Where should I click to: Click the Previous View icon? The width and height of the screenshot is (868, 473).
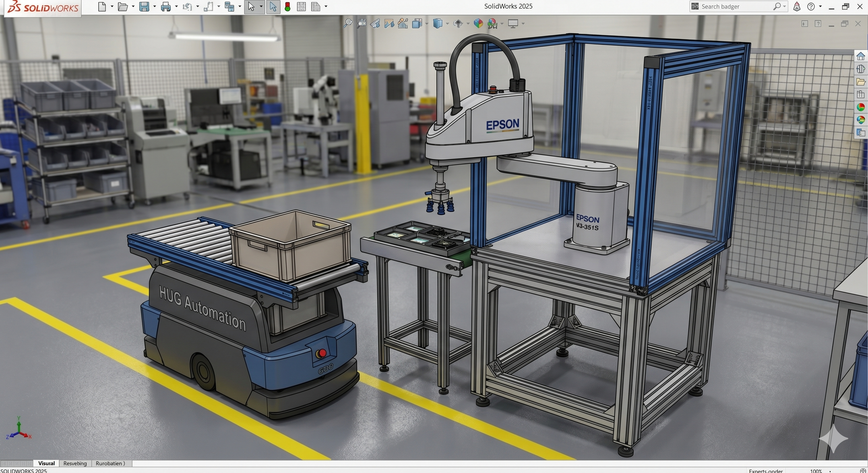click(375, 23)
